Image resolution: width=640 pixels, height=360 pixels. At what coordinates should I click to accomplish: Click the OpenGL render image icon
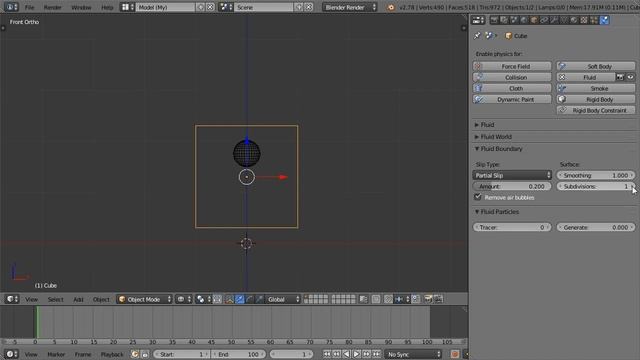click(x=427, y=299)
